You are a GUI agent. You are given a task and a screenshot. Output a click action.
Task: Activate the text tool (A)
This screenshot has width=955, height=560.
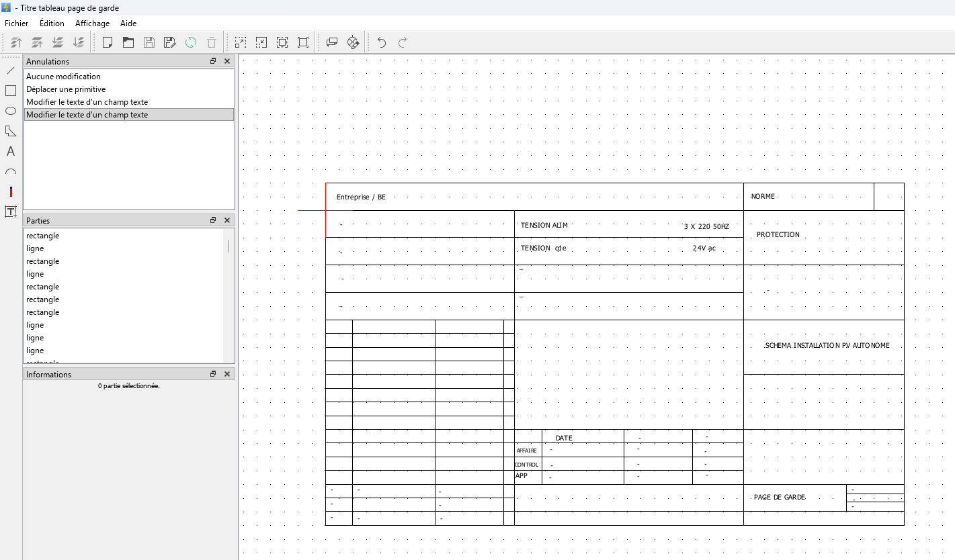pyautogui.click(x=11, y=152)
